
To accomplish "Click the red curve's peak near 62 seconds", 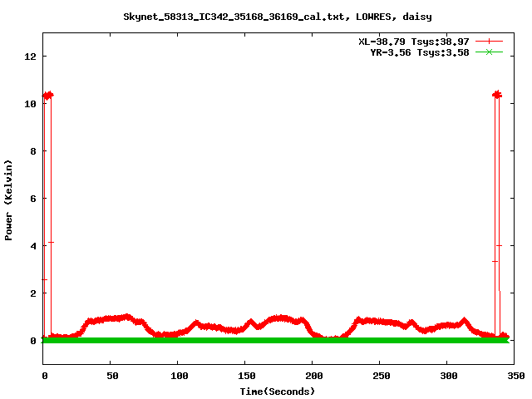I will click(127, 318).
